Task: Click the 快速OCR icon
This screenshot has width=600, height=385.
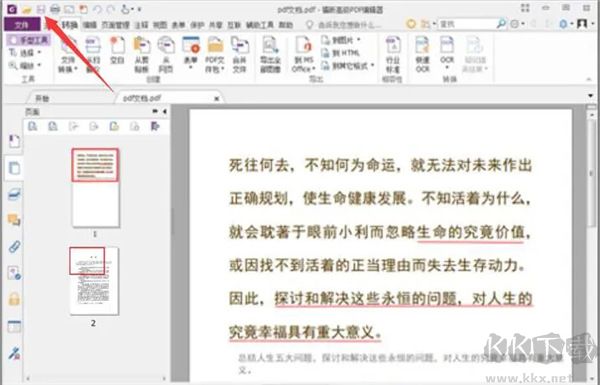Action: point(423,54)
